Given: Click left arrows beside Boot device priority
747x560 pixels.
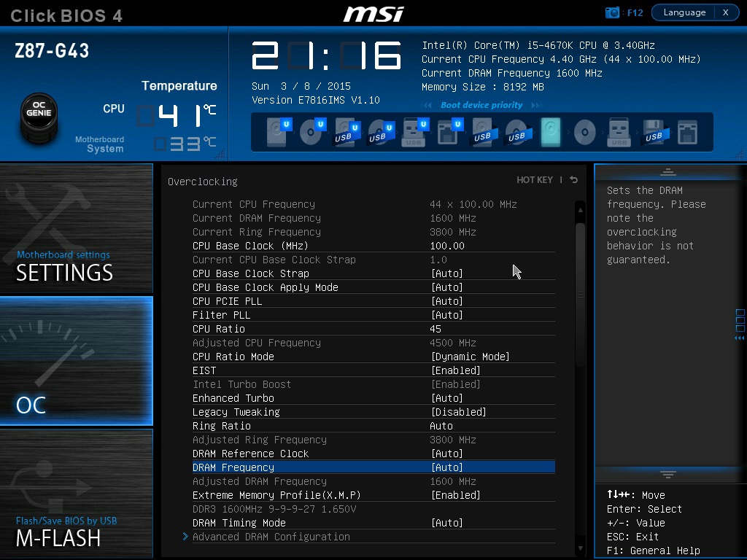Looking at the screenshot, I should click(x=426, y=105).
